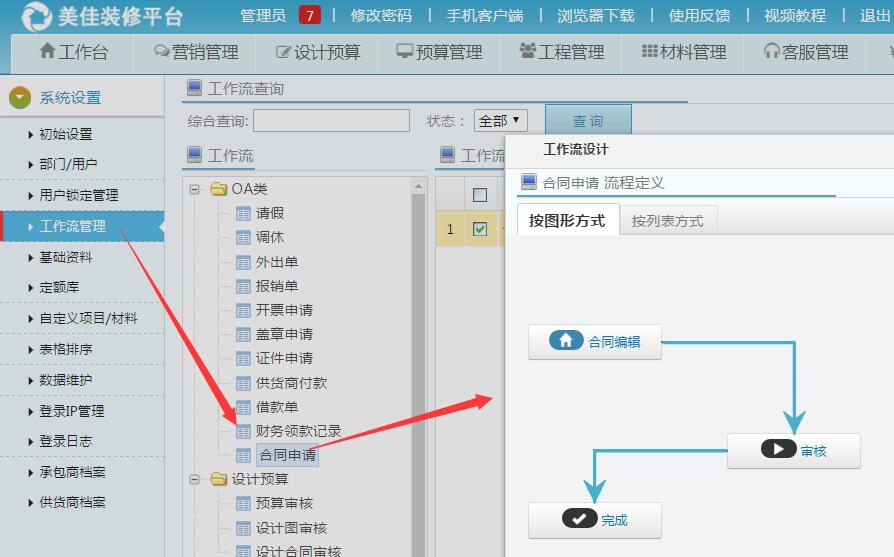
Task: Switch to the 按列表方式 tab
Action: (x=667, y=221)
